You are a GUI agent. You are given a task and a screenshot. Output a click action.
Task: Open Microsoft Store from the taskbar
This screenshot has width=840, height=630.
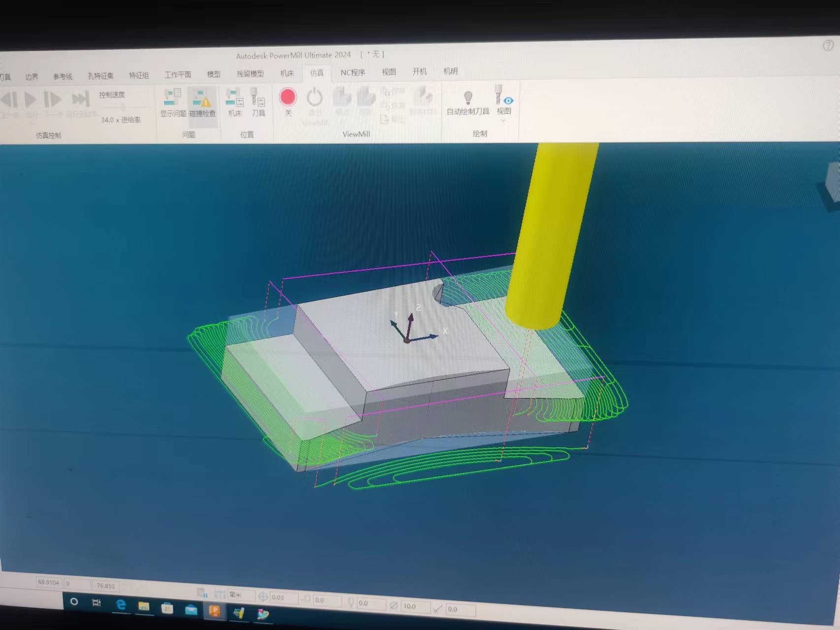(x=167, y=608)
